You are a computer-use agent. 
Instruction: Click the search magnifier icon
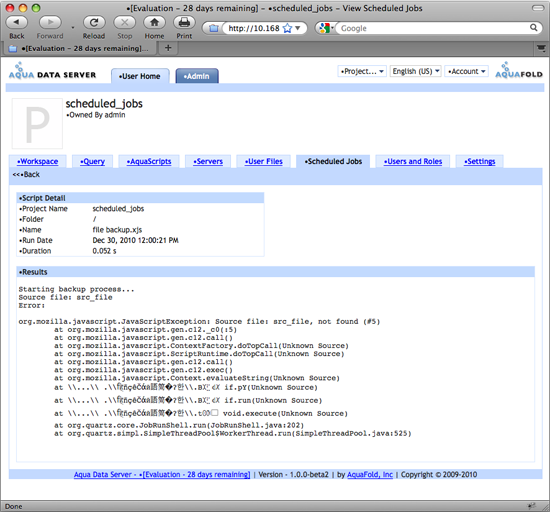(534, 28)
